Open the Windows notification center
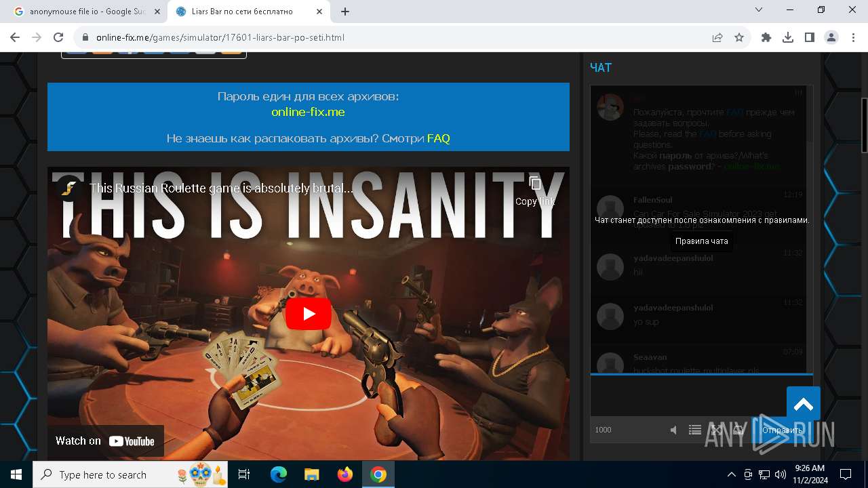 846,474
